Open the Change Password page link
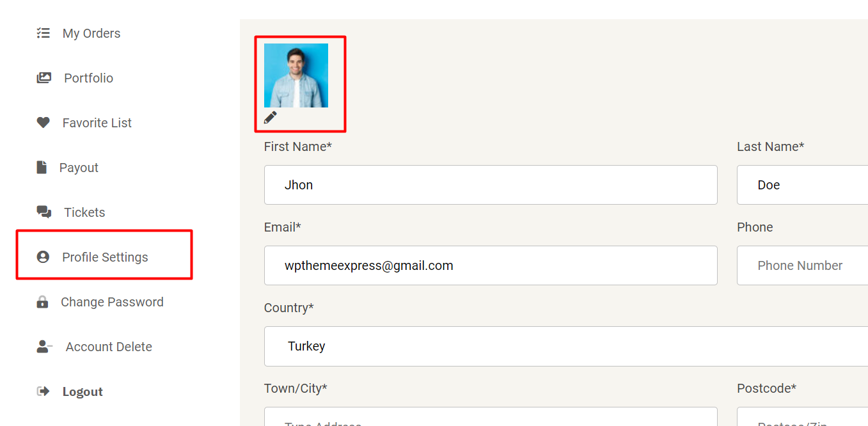 point(112,302)
